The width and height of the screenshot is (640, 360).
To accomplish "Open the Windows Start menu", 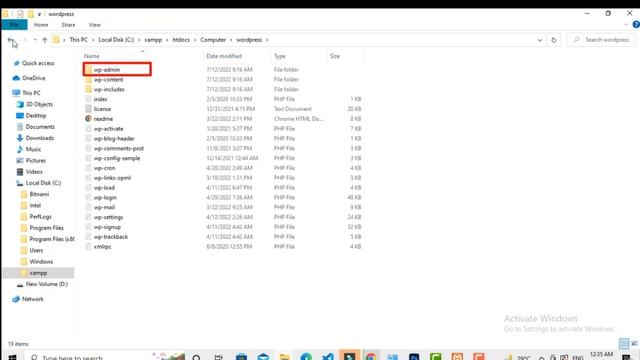I will (12, 357).
